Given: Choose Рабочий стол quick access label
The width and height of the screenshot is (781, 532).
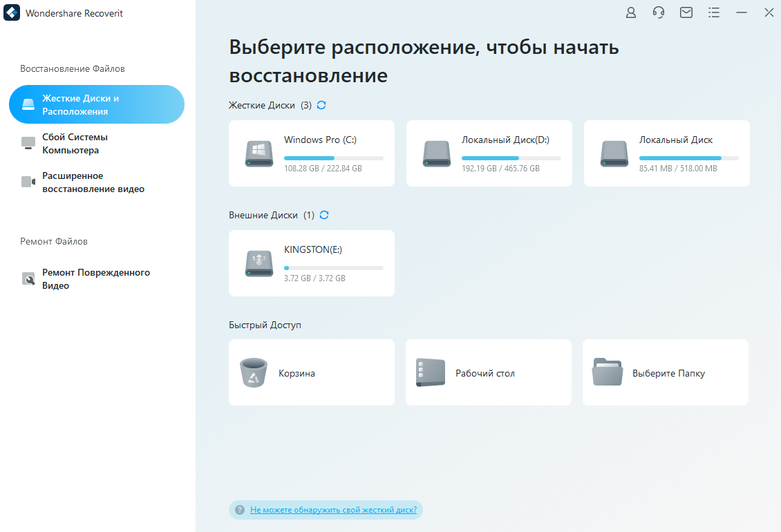Looking at the screenshot, I should [x=485, y=373].
